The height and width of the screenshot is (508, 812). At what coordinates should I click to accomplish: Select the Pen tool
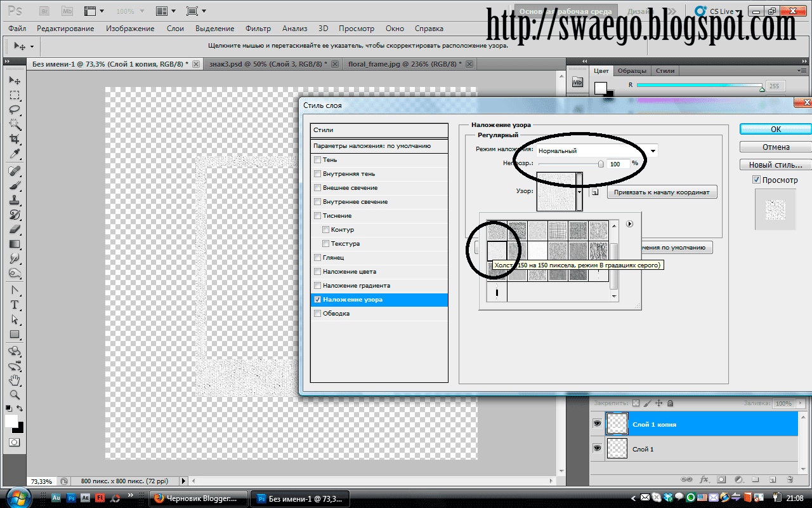(15, 291)
